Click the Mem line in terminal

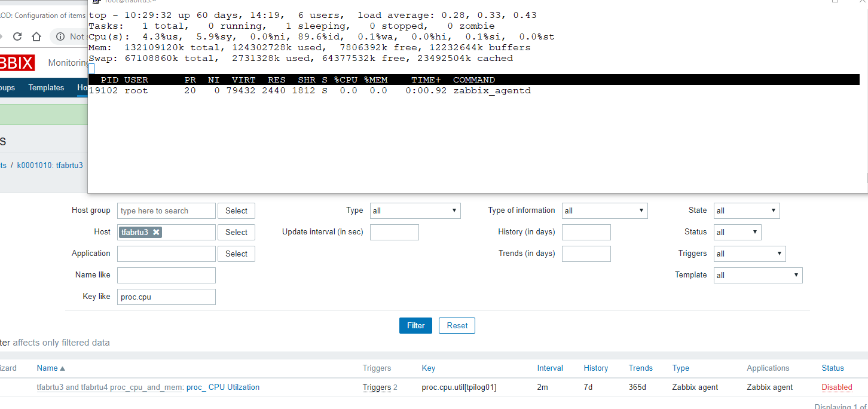tap(310, 48)
